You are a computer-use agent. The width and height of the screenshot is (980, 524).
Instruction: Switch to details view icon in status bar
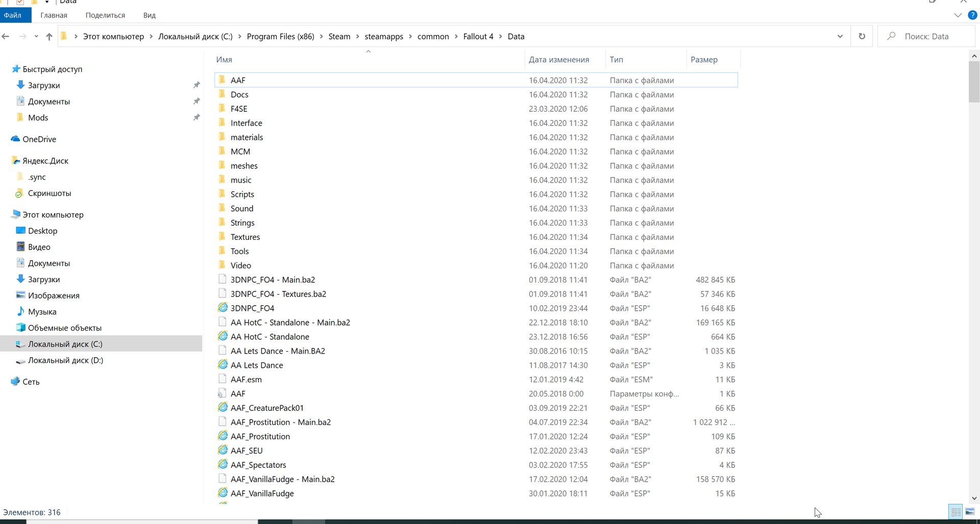(955, 512)
